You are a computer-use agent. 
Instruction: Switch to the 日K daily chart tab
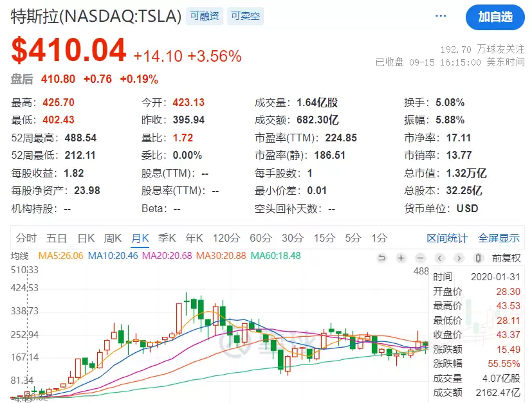(x=86, y=237)
